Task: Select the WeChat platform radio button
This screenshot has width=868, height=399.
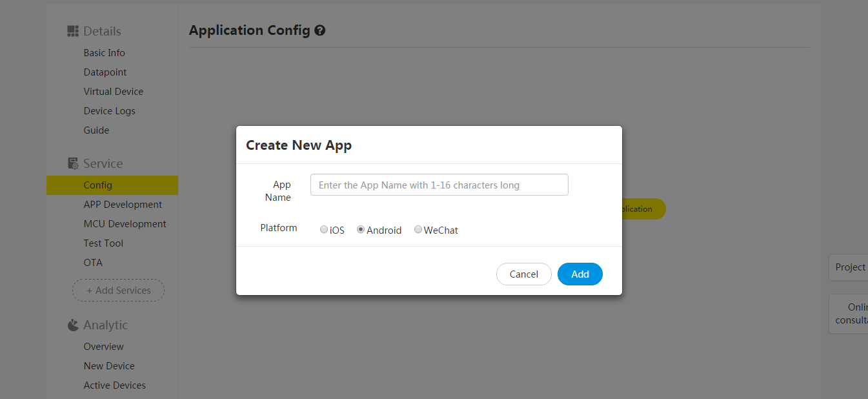Action: coord(418,229)
